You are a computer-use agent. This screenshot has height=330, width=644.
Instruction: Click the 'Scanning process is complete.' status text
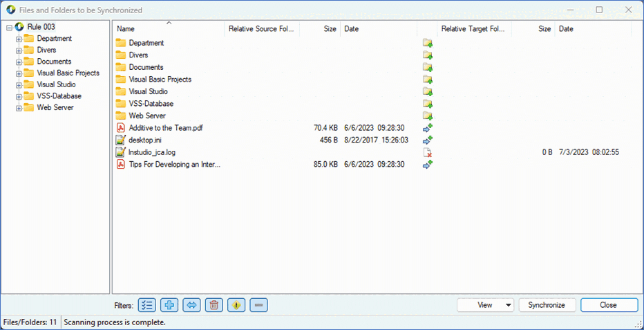pyautogui.click(x=115, y=322)
